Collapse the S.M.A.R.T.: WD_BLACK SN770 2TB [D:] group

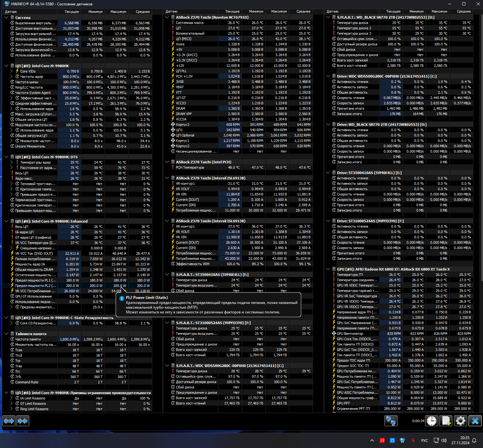click(328, 17)
